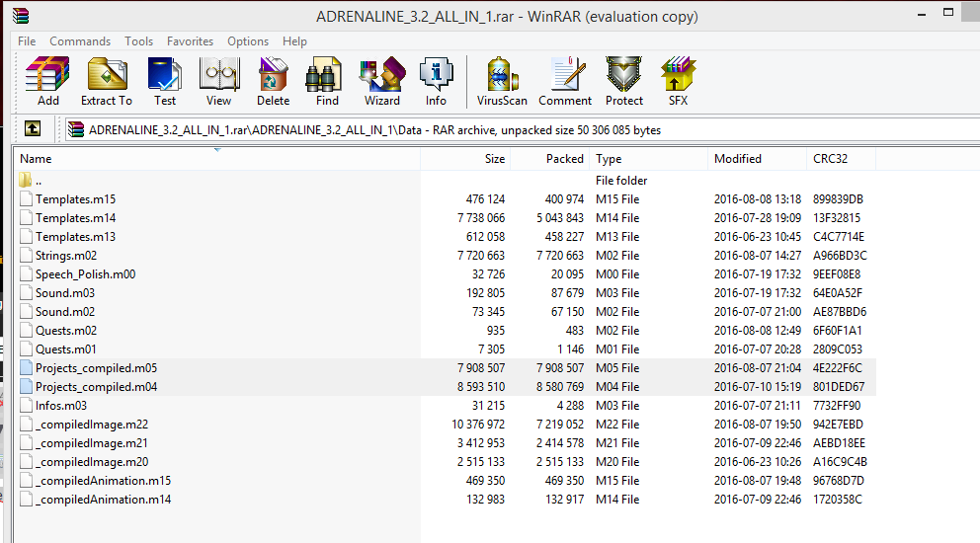This screenshot has height=543, width=980.
Task: Open the Find binoculars tool
Action: [x=327, y=81]
